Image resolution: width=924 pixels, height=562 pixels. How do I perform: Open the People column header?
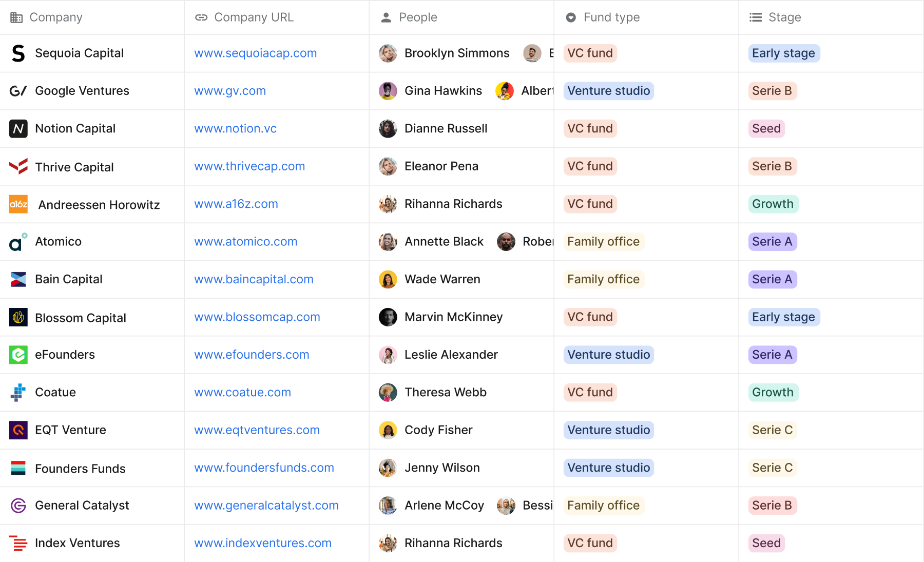[x=461, y=17]
